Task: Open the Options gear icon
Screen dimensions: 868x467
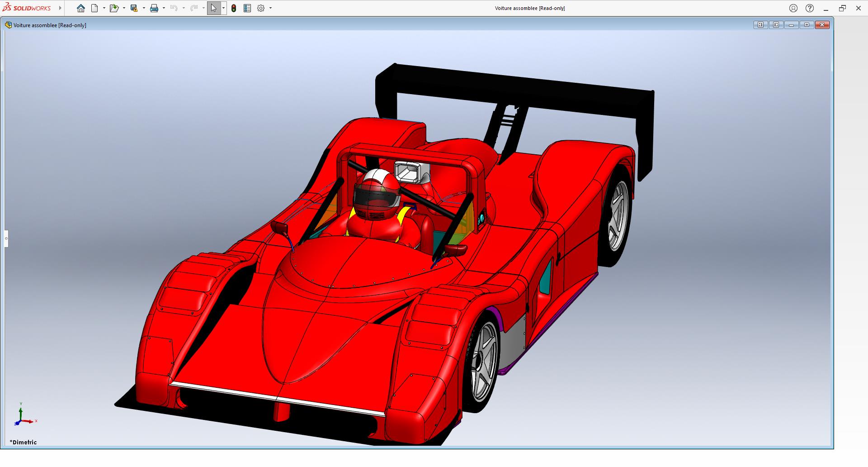Action: (x=261, y=8)
